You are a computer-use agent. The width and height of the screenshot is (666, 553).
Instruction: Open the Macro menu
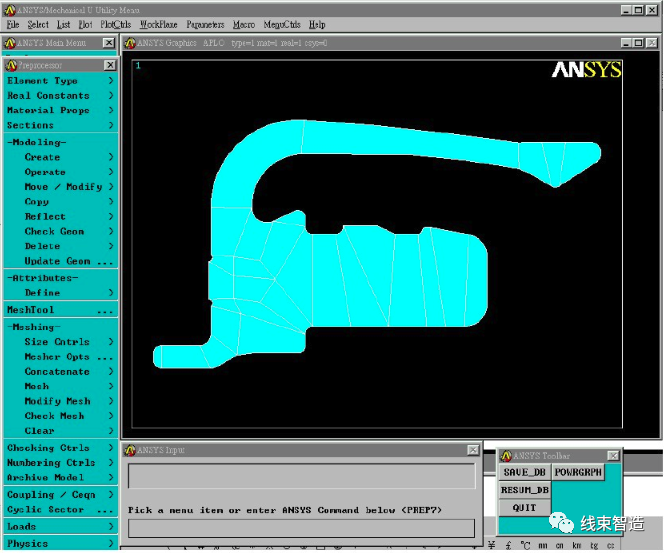click(x=244, y=25)
